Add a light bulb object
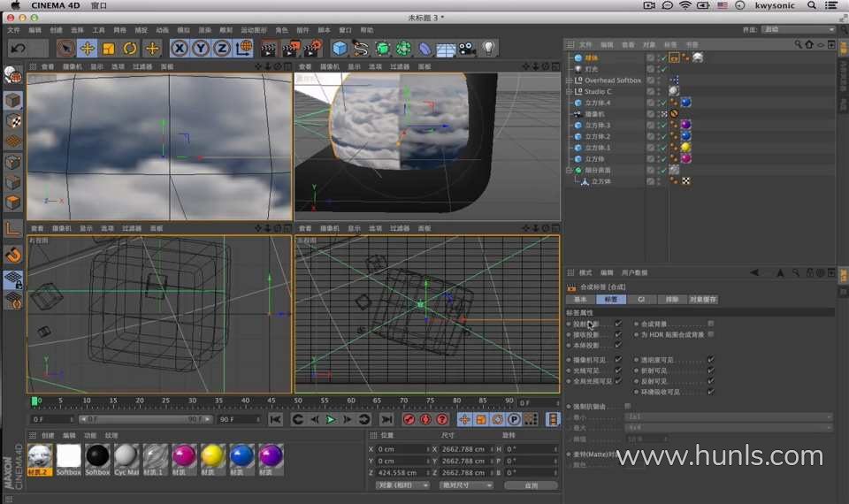 [x=489, y=49]
